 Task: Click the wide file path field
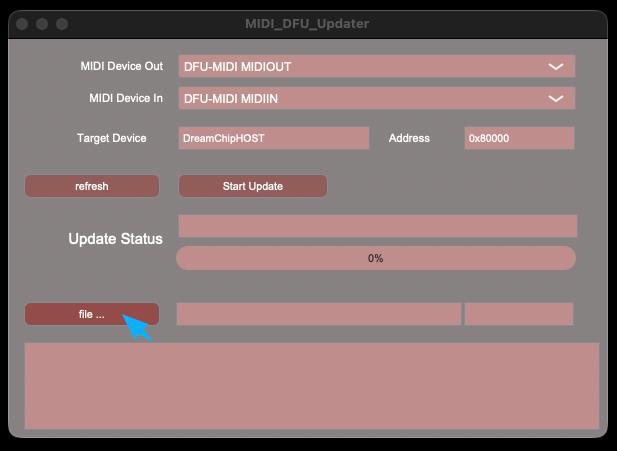pos(318,314)
